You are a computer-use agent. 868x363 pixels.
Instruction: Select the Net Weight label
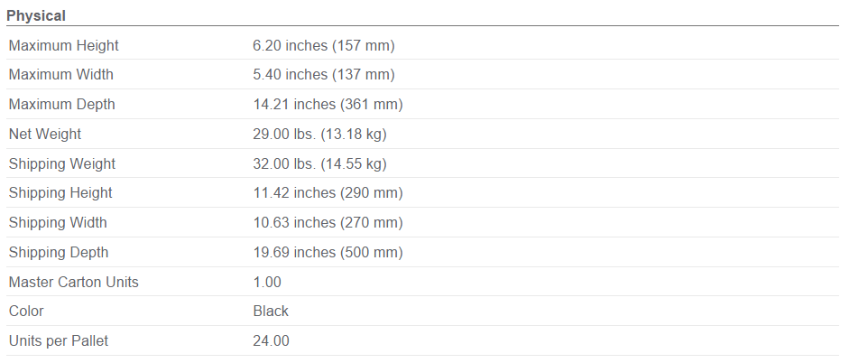(45, 135)
